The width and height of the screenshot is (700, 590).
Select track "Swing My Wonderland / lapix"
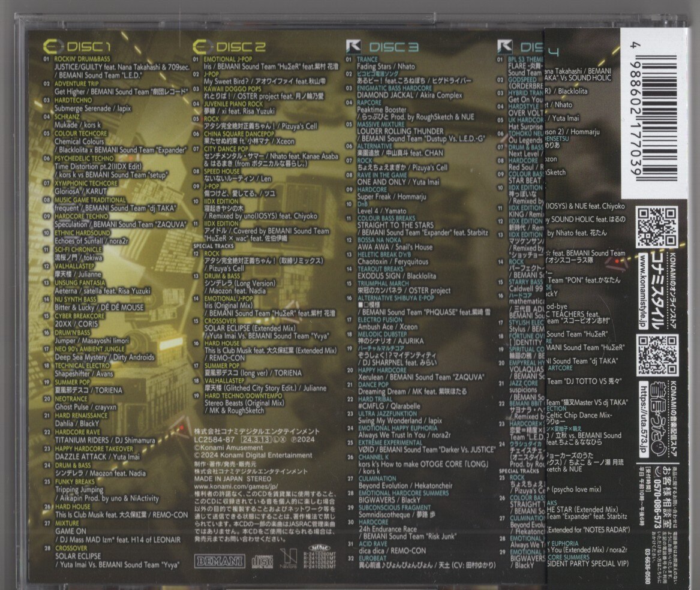(400, 421)
